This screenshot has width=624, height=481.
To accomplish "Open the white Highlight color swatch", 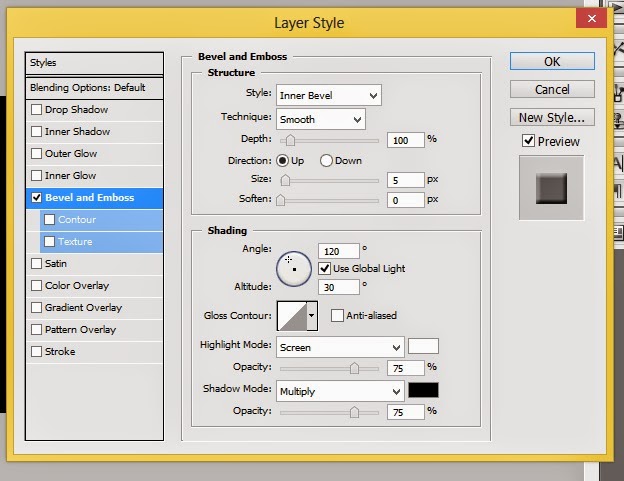I will (423, 346).
